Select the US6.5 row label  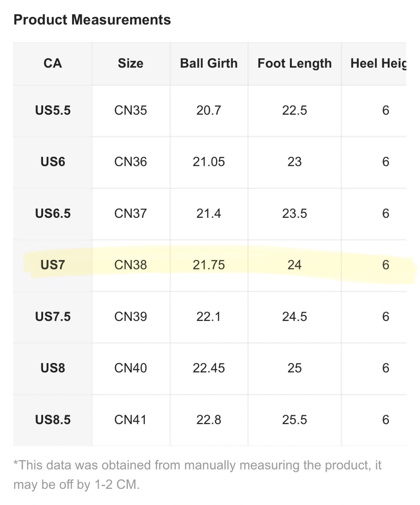pyautogui.click(x=53, y=213)
